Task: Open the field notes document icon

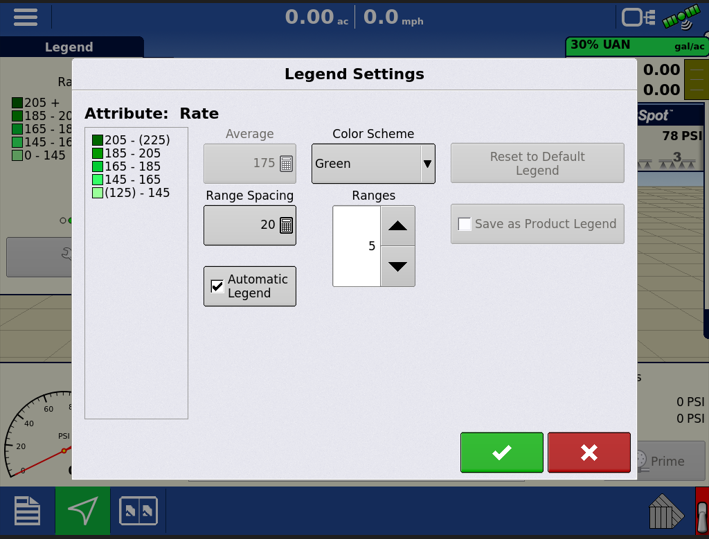Action: [27, 511]
